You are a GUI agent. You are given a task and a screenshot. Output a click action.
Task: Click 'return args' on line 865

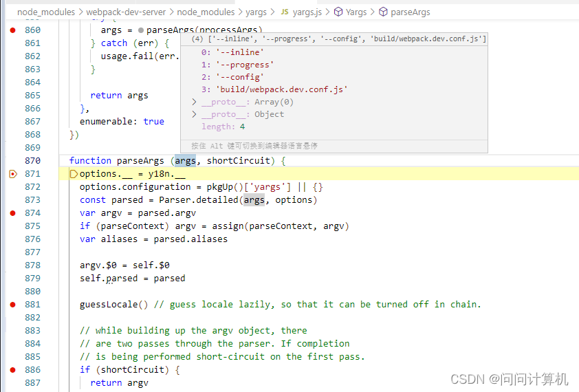coord(119,96)
